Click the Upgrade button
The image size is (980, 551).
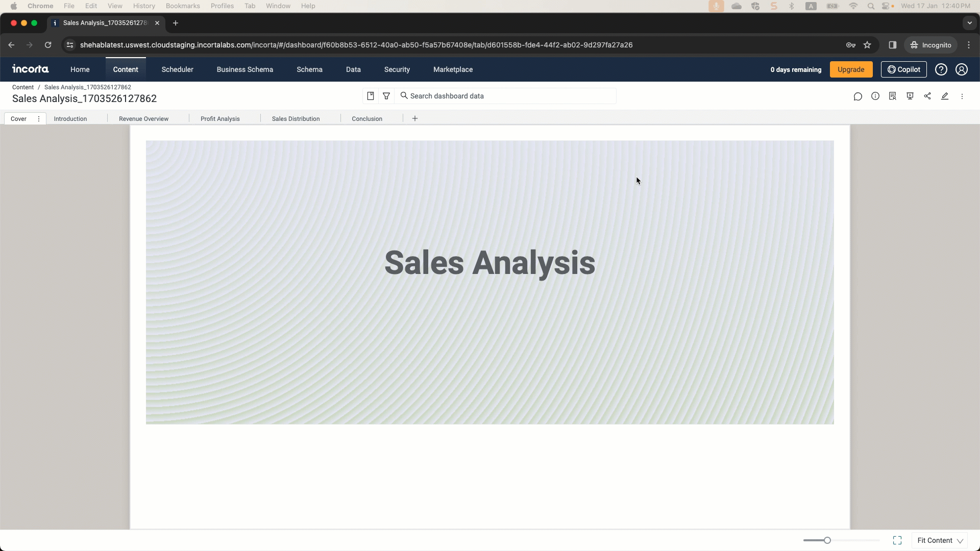(x=851, y=69)
